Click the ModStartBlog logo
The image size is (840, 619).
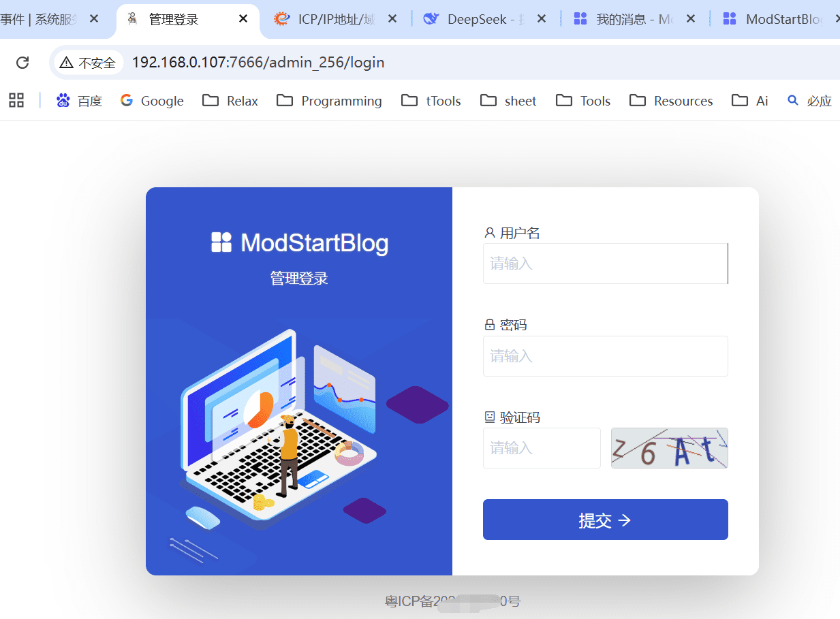pos(300,242)
